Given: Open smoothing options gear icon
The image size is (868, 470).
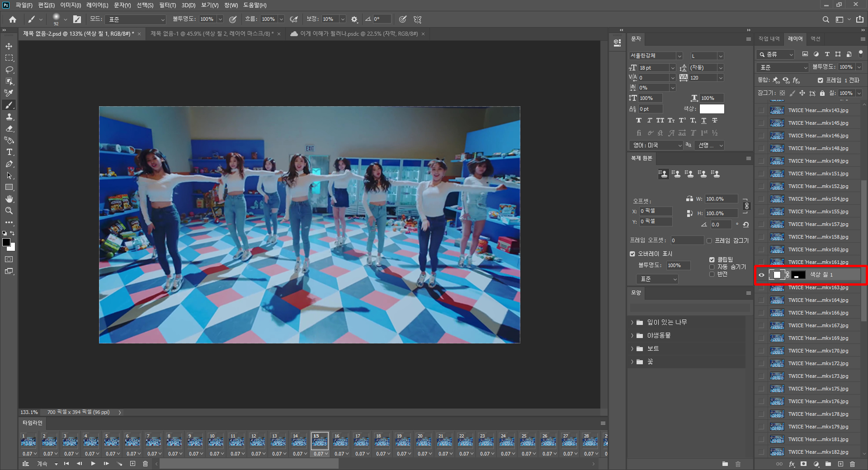Looking at the screenshot, I should coord(354,19).
